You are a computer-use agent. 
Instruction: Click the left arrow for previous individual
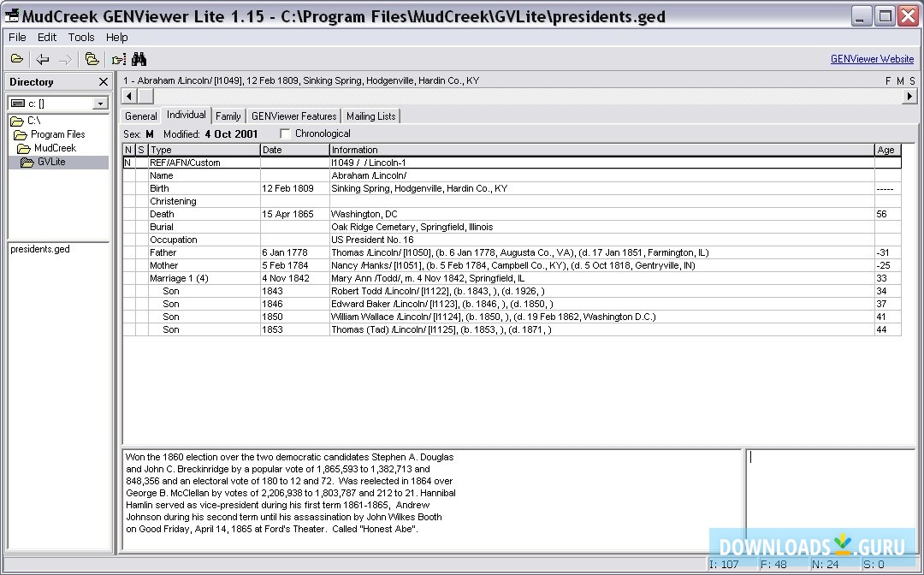[128, 96]
